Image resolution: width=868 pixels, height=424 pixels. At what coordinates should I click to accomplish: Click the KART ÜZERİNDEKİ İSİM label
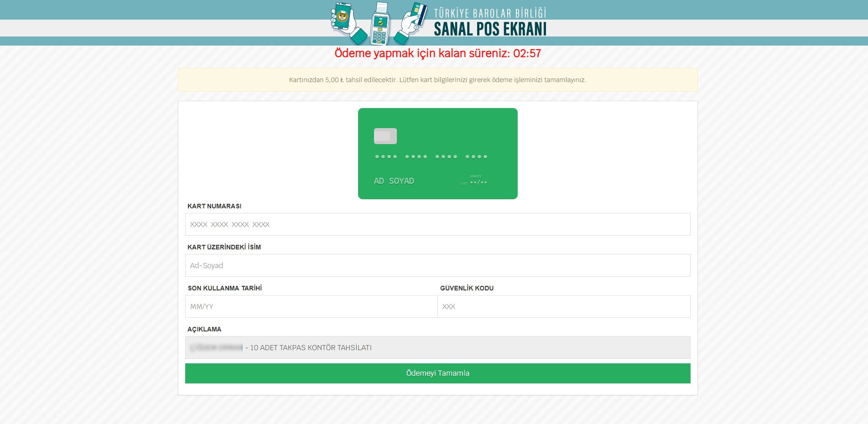pyautogui.click(x=224, y=247)
